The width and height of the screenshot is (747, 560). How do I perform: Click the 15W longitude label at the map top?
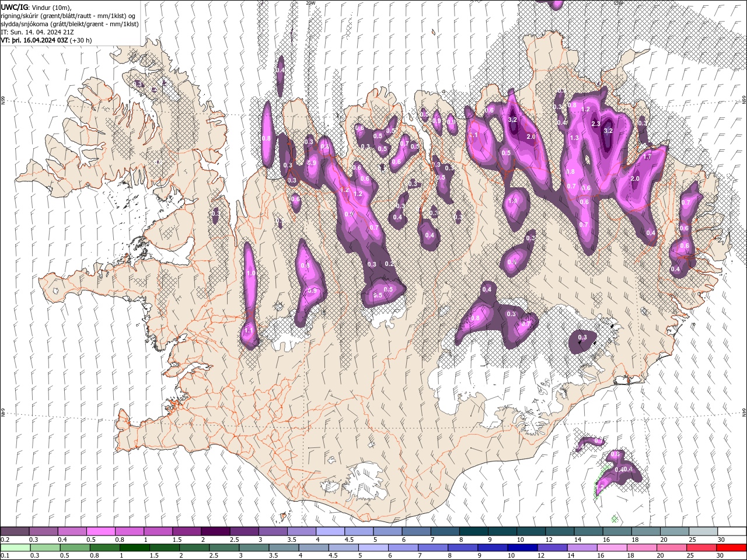pyautogui.click(x=618, y=3)
